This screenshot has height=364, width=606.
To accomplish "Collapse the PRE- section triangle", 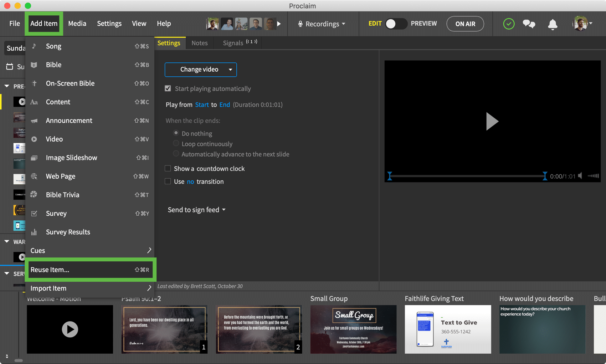I will tap(7, 86).
